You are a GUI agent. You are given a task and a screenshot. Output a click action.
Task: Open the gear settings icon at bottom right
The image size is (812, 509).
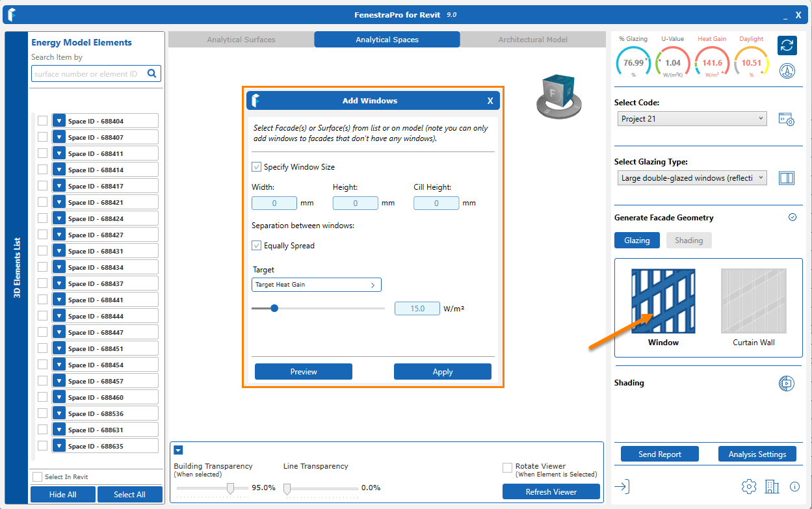[748, 486]
